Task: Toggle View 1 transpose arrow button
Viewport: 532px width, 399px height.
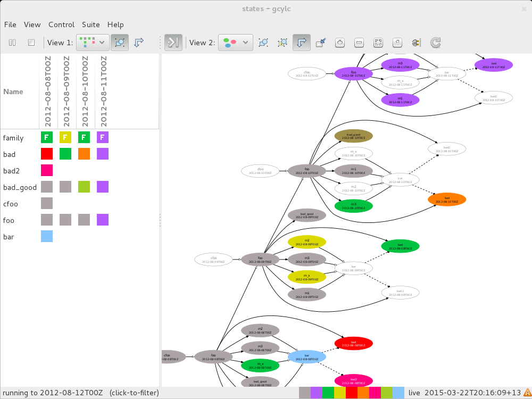Action: pyautogui.click(x=139, y=43)
